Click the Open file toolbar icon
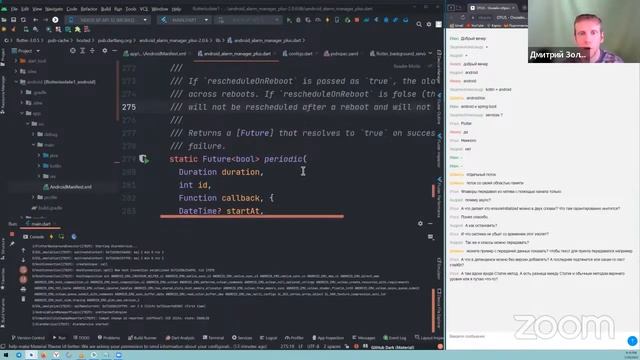The width and height of the screenshot is (640, 360). click(4, 20)
